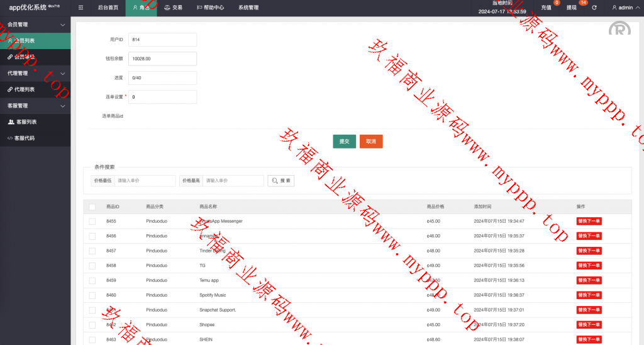Click the green 提交 button
Screen dimensions: 644x345
tap(344, 142)
